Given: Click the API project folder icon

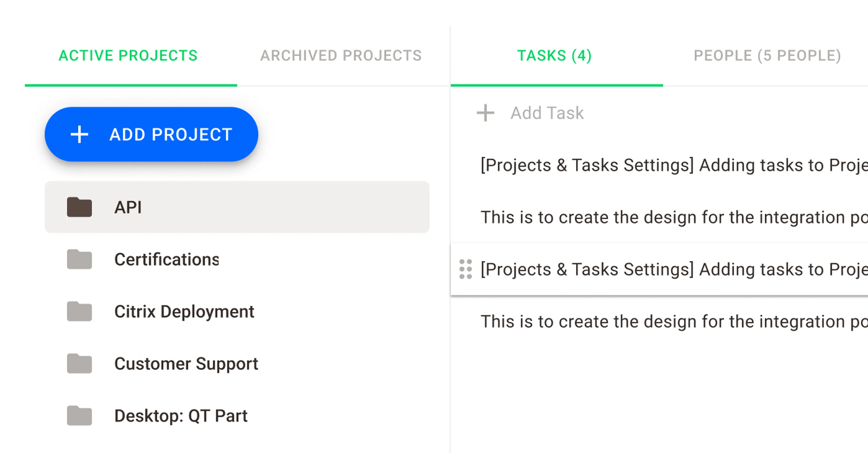Looking at the screenshot, I should 80,207.
